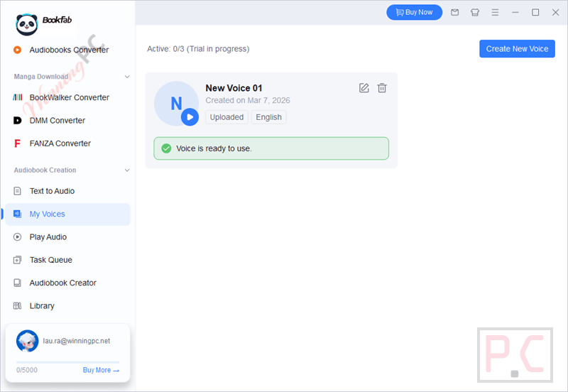
Task: Open the mail messages icon
Action: 454,12
